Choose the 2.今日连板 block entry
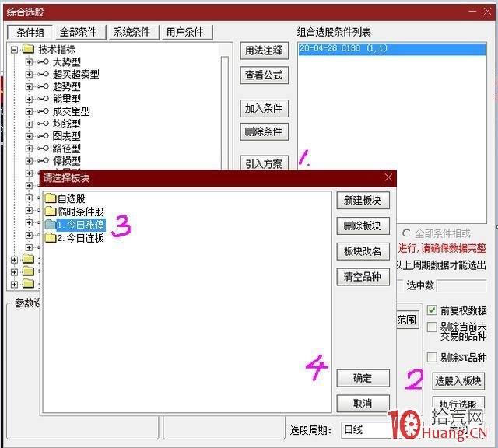Viewport: 498px width, 448px height. (81, 238)
